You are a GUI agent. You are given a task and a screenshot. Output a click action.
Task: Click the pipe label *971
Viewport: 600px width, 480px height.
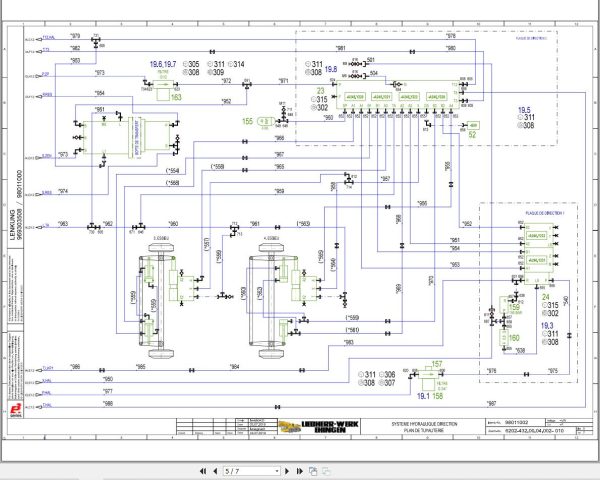click(x=283, y=81)
